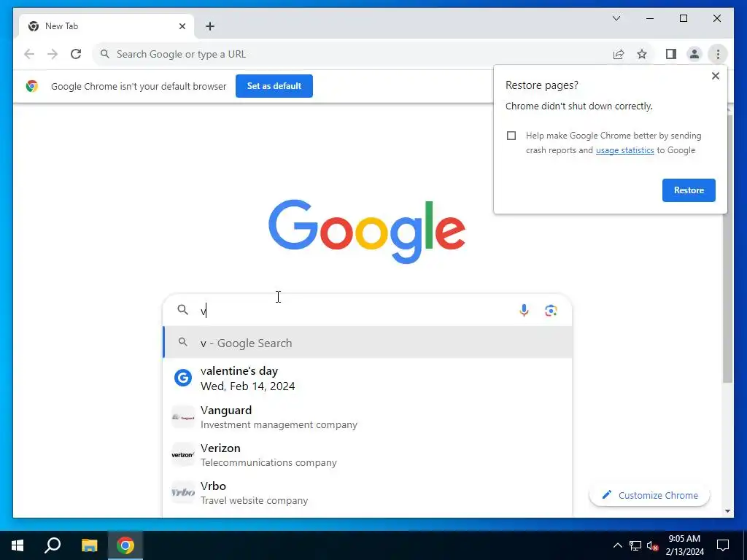Viewport: 747px width, 560px height.
Task: Click the Verizon logo icon in suggestions
Action: click(183, 455)
